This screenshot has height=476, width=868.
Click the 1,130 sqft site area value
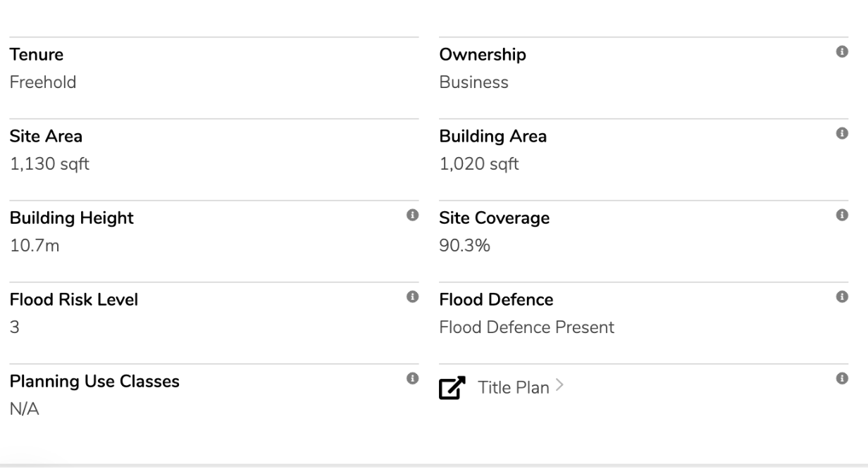point(49,164)
